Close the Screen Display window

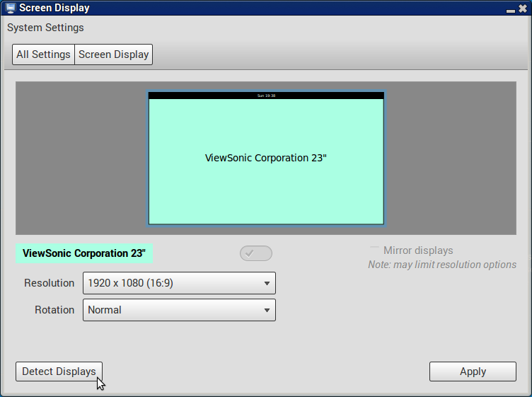522,8
